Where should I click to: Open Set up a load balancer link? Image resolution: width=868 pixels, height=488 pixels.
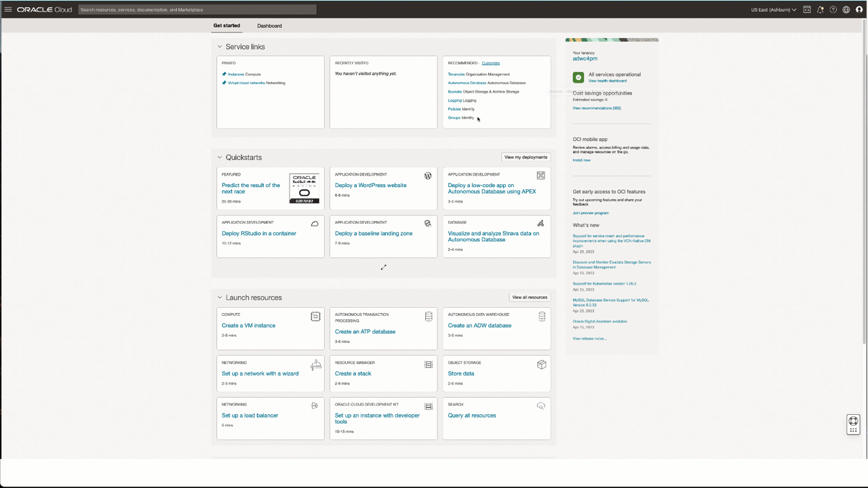tap(250, 415)
